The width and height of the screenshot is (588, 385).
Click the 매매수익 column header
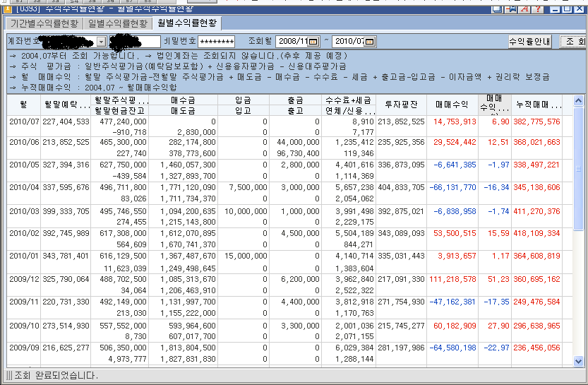pos(452,105)
